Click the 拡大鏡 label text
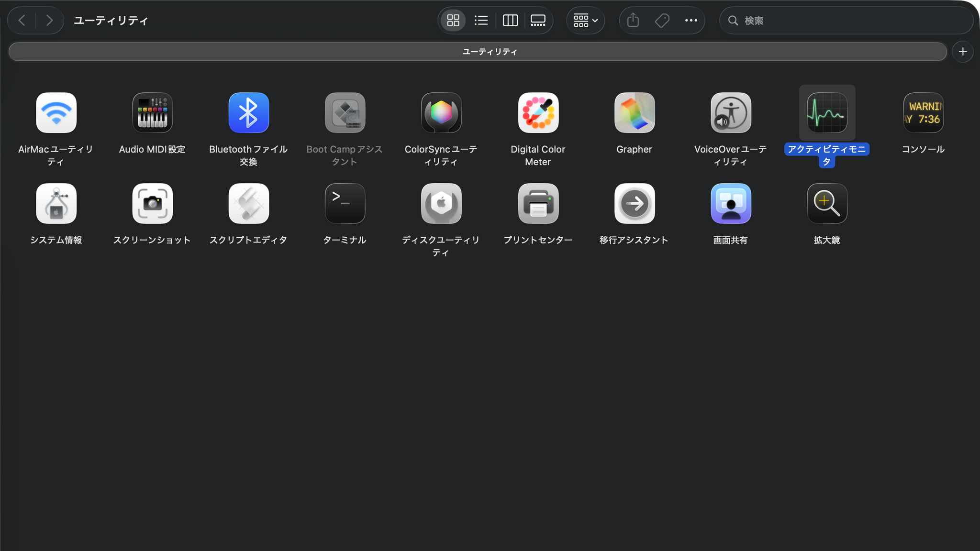Viewport: 980px width, 551px height. pyautogui.click(x=827, y=240)
